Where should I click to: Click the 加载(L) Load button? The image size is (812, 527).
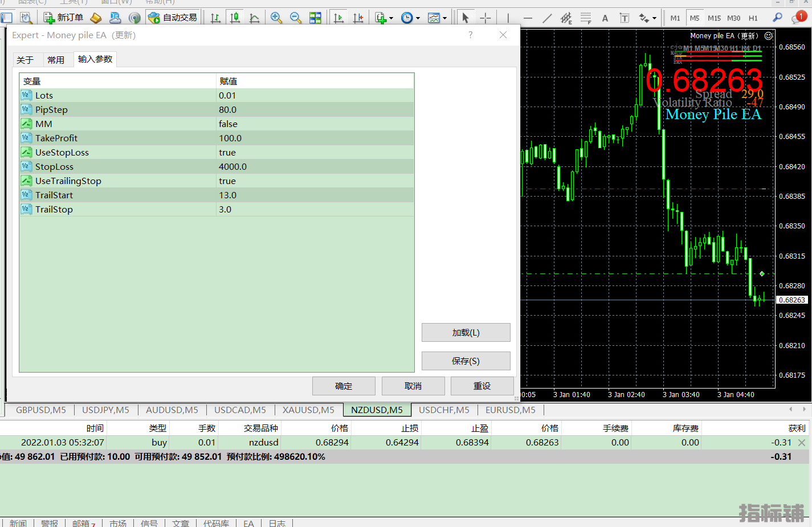pyautogui.click(x=466, y=332)
